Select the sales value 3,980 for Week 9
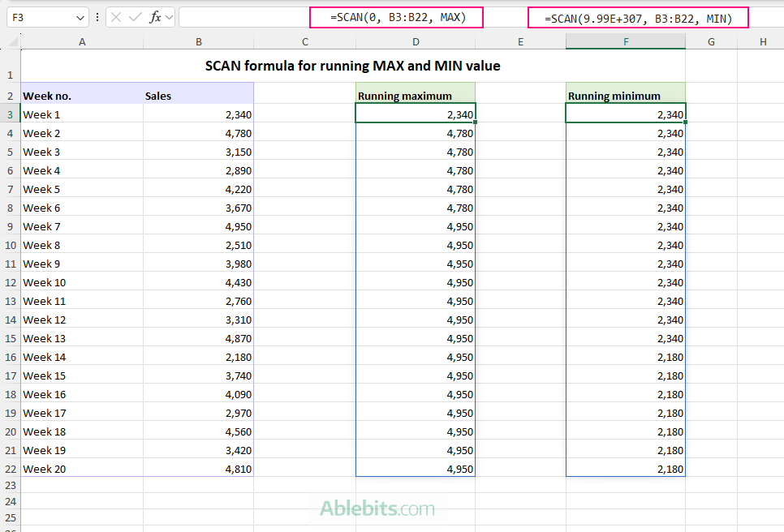Image resolution: width=784 pixels, height=532 pixels. (x=199, y=264)
